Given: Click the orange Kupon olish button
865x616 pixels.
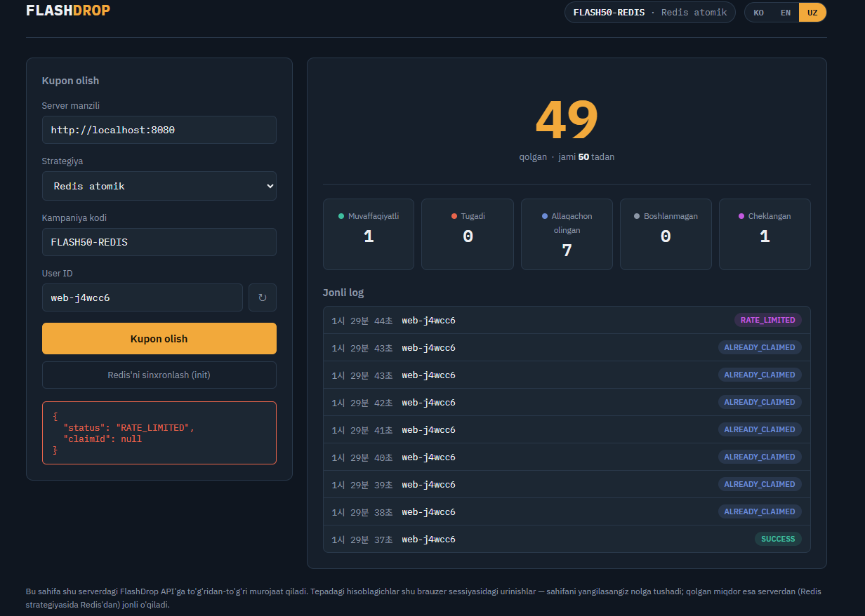Looking at the screenshot, I should click(x=159, y=339).
